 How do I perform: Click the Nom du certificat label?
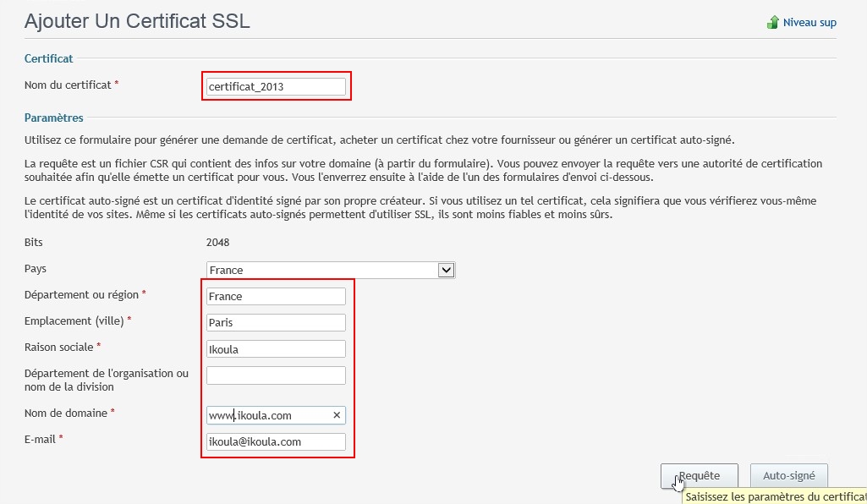(69, 85)
